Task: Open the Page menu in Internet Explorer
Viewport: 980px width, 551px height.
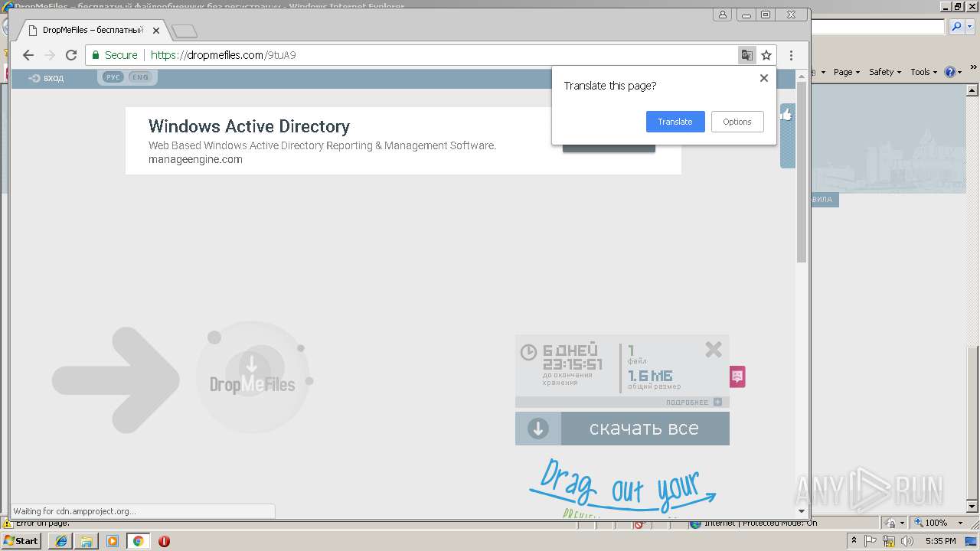Action: pyautogui.click(x=847, y=72)
